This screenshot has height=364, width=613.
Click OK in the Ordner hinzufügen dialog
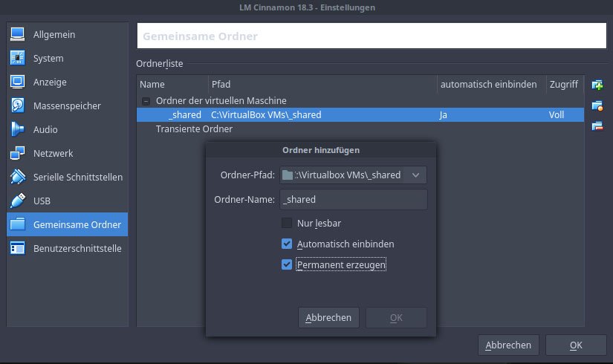396,317
